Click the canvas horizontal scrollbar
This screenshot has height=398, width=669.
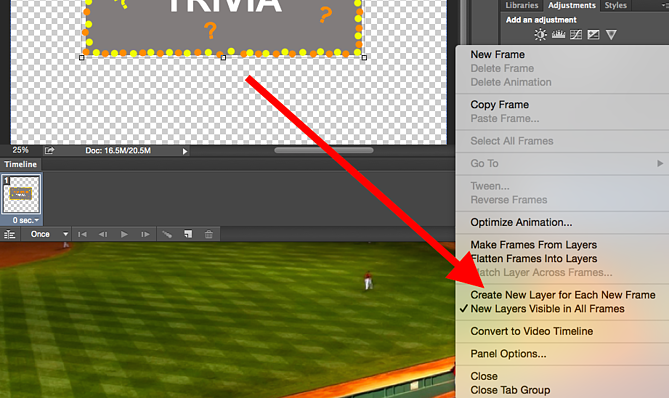pos(323,150)
